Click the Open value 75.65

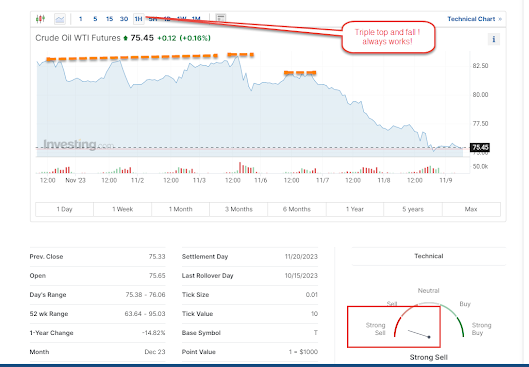click(x=157, y=276)
